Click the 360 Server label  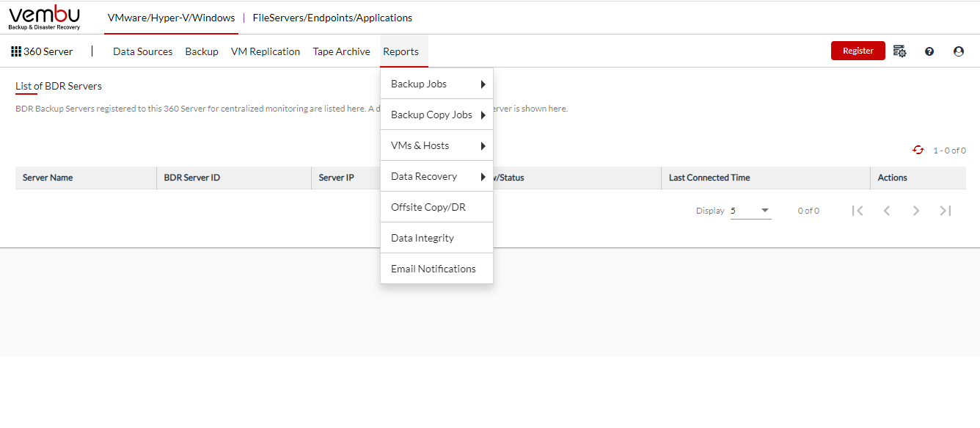(48, 51)
